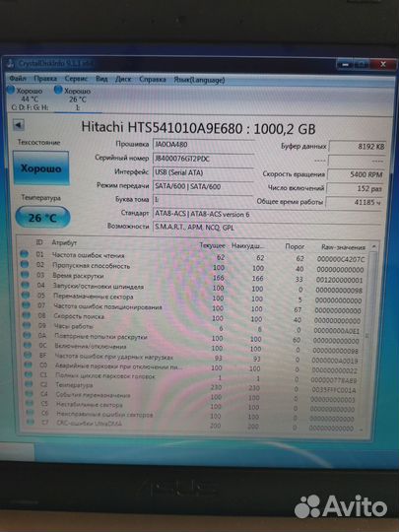The height and width of the screenshot is (532, 399).
Task: Click status icon for C6 Неисправимые ошибки секторов
Action: point(31,413)
